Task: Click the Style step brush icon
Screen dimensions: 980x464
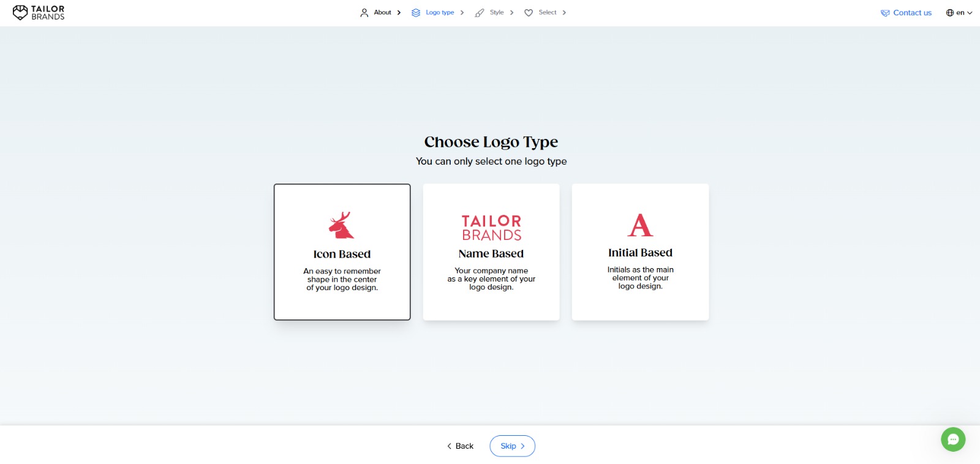Action: [480, 13]
